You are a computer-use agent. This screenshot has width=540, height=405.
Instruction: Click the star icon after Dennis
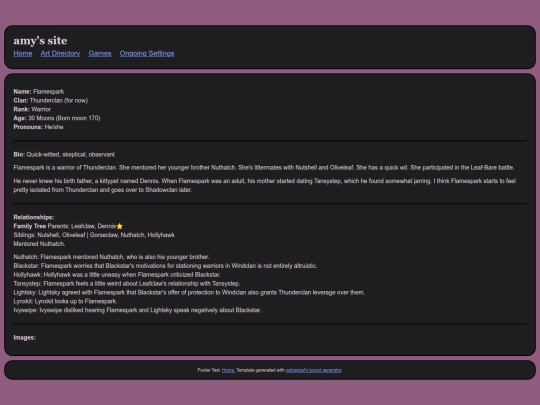pyautogui.click(x=120, y=226)
